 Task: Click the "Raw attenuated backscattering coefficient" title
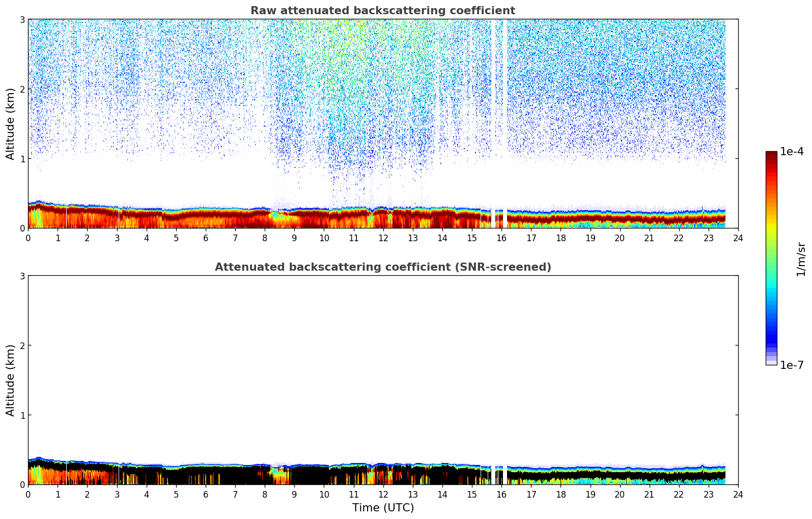[382, 11]
